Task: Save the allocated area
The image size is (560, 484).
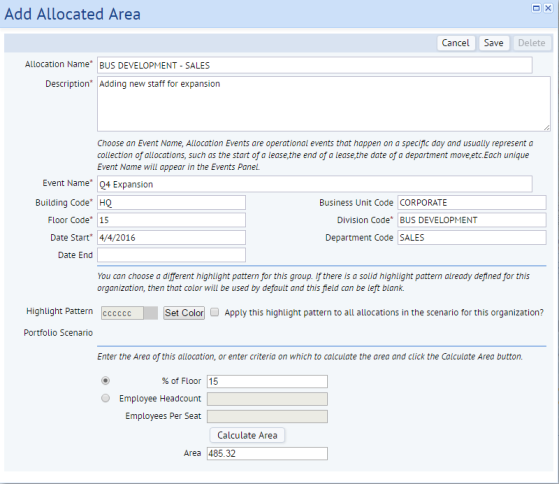Action: (x=494, y=43)
